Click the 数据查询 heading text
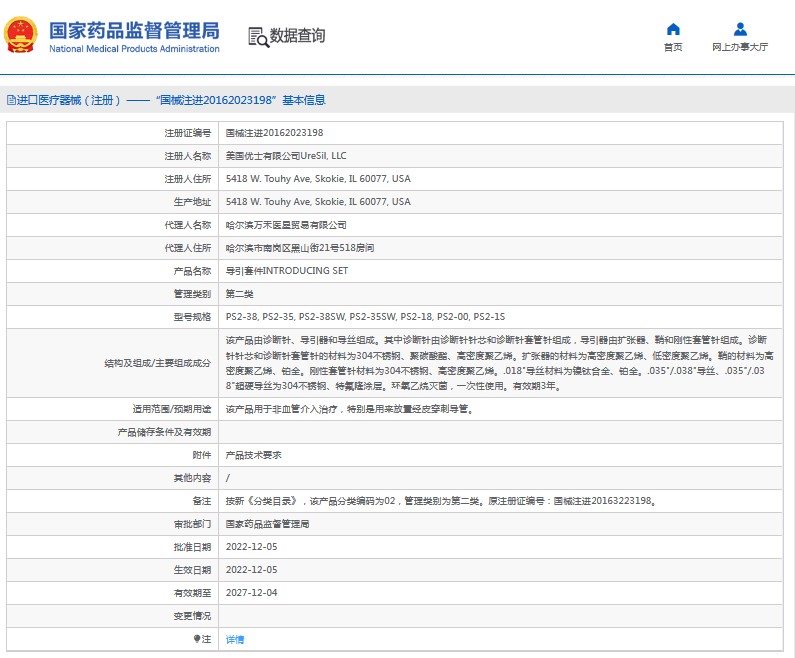 [x=297, y=35]
